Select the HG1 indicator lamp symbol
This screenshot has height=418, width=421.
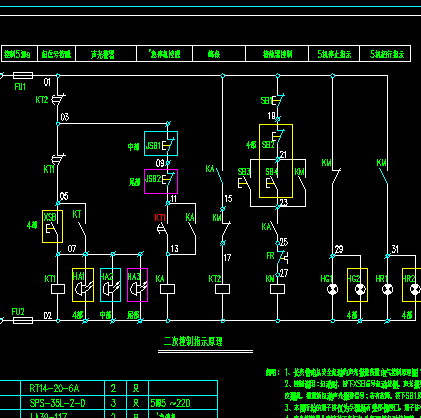(x=332, y=289)
